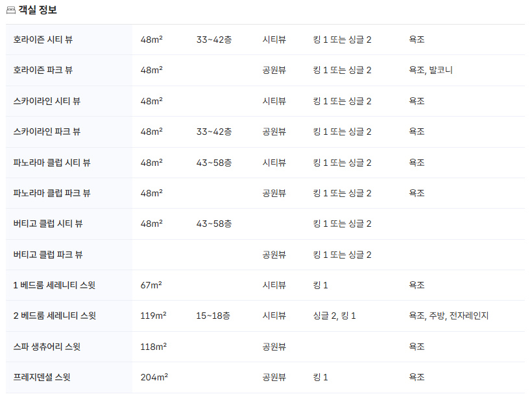Viewport: 532px width, 405px height.
Task: Click the 15~18층 floor range cell
Action: [213, 316]
